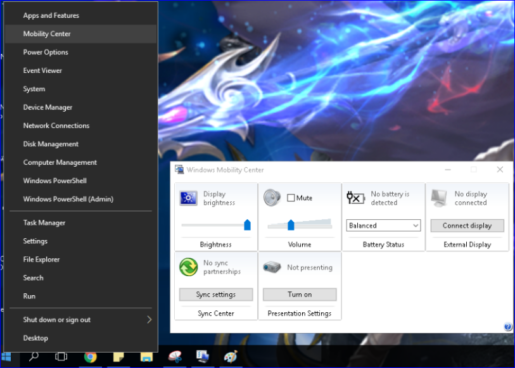This screenshot has width=515, height=368.
Task: Click the Sync settings button
Action: pyautogui.click(x=216, y=294)
